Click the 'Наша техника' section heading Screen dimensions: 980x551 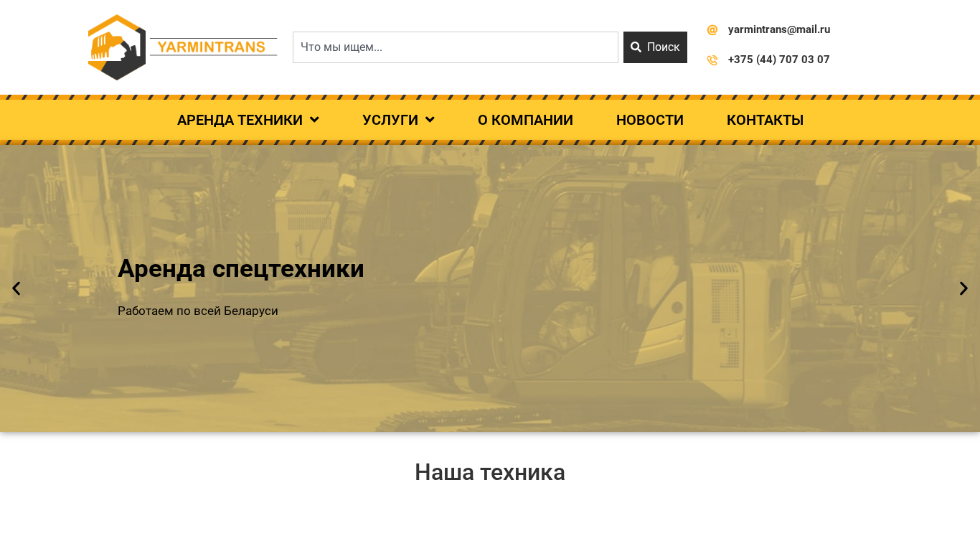tap(490, 472)
